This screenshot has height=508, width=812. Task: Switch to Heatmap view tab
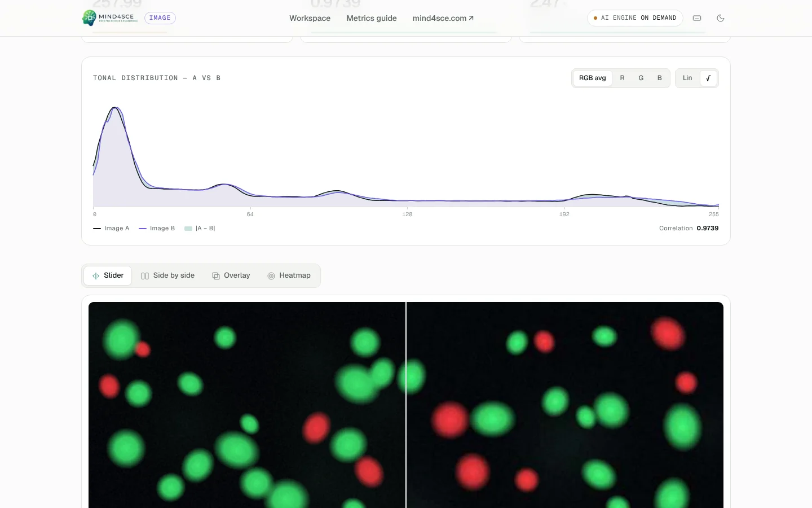289,275
